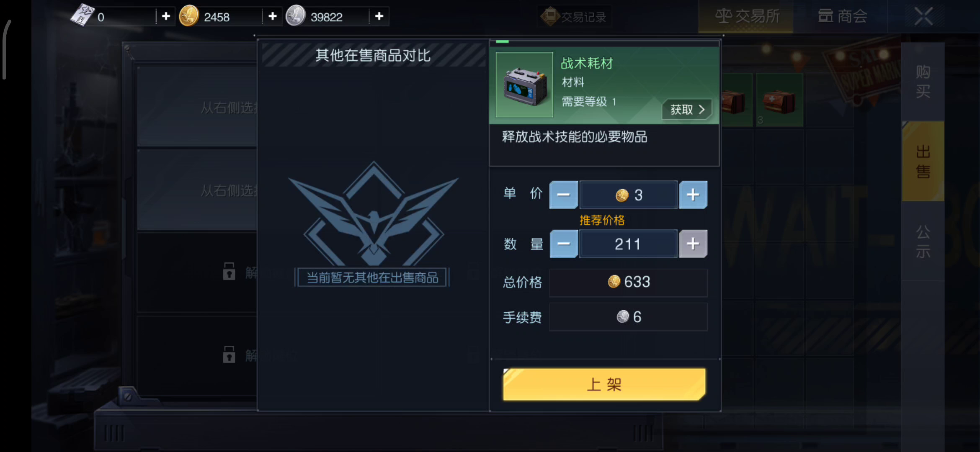Increase quantity with plus button
980x452 pixels.
click(x=693, y=244)
